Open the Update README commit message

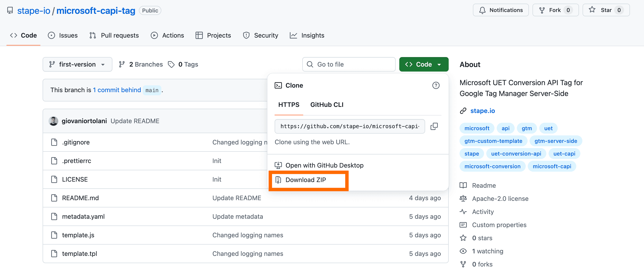[x=135, y=121]
